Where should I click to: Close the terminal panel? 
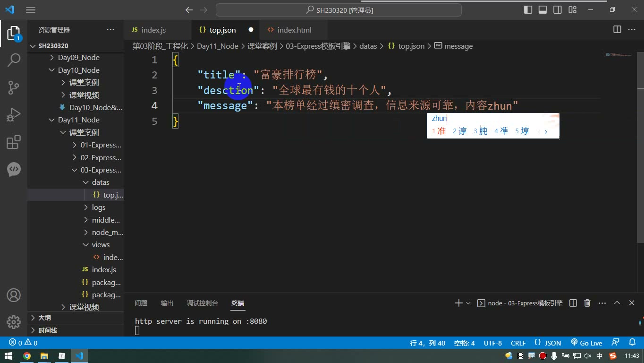(x=632, y=303)
